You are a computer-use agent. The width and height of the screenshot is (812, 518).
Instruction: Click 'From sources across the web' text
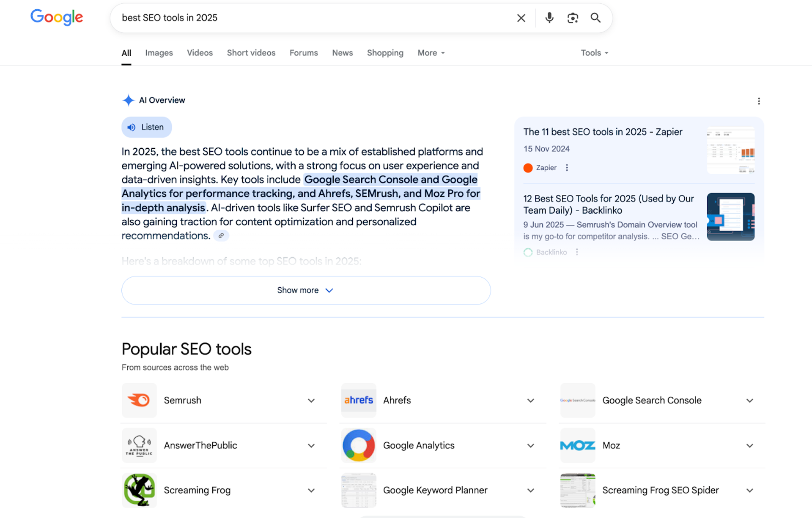[x=175, y=368]
